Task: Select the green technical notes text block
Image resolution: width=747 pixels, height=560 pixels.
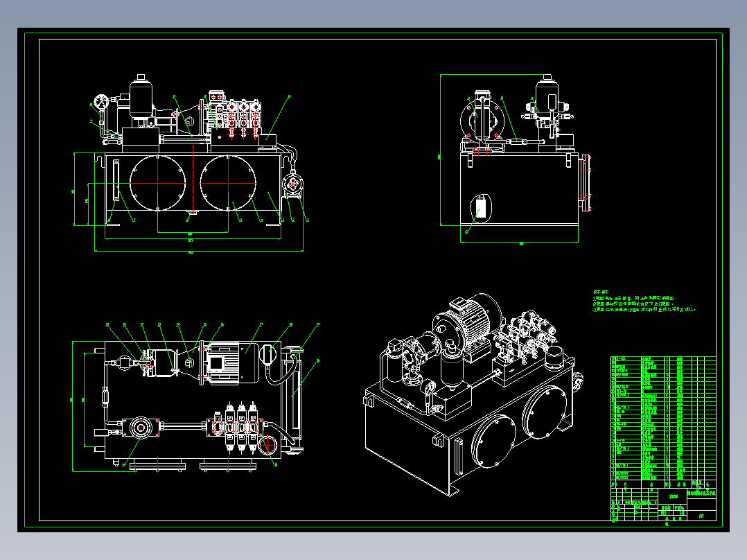Action: (644, 301)
